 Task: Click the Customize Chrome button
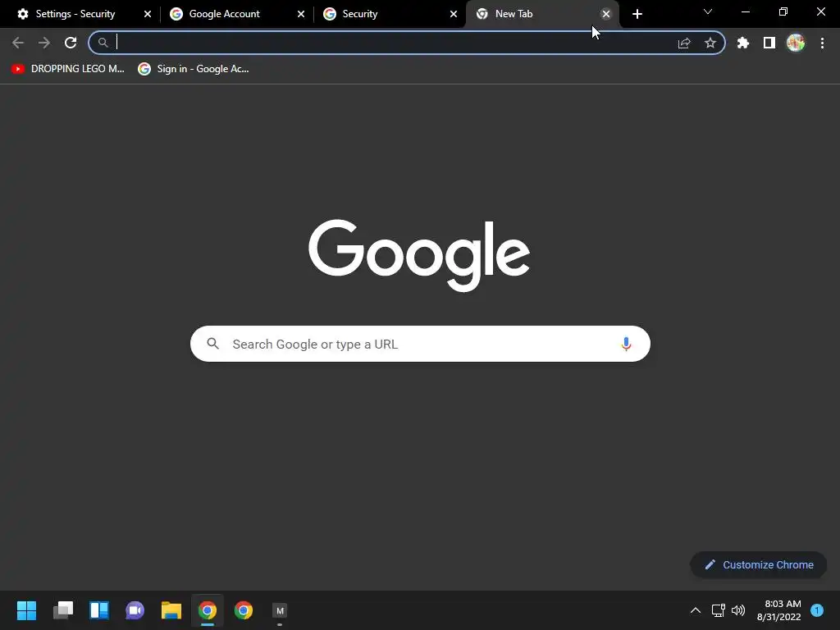(759, 564)
